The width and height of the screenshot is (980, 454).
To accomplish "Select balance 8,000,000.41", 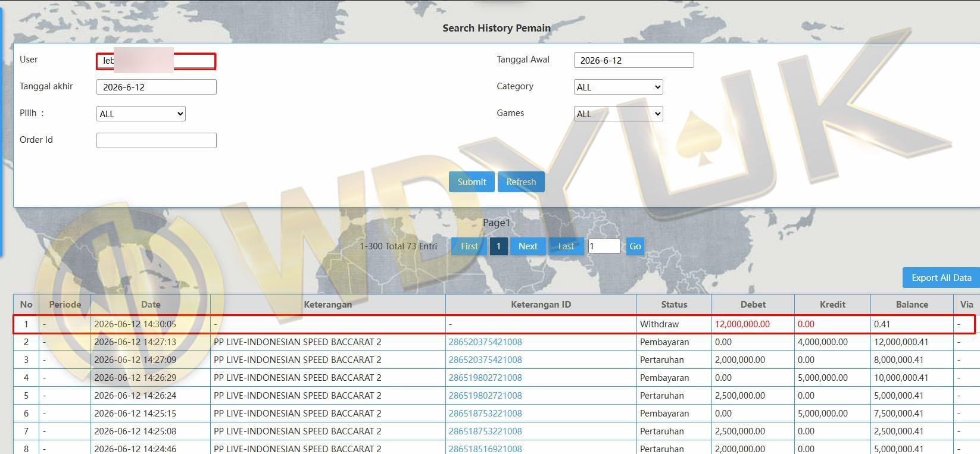I will click(899, 360).
